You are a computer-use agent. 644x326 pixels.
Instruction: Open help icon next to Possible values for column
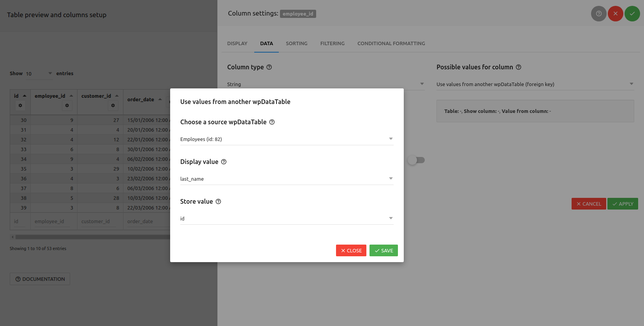(519, 67)
